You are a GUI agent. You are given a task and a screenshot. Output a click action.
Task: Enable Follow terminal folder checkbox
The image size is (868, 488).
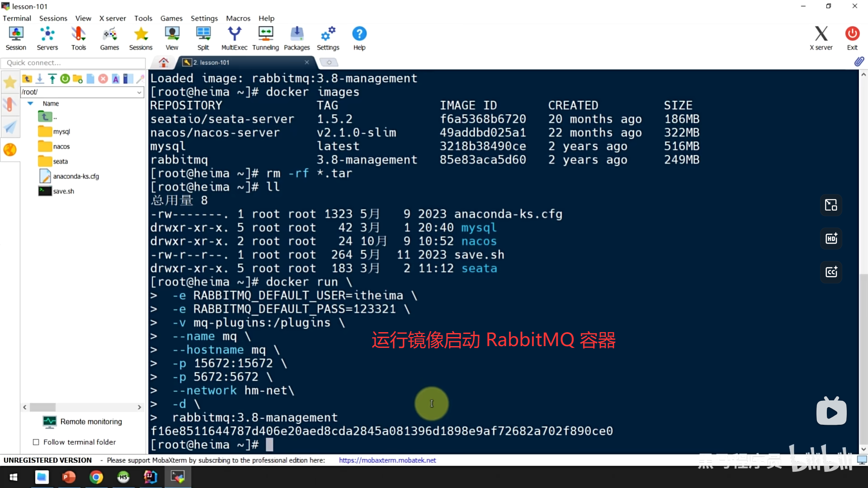coord(36,442)
